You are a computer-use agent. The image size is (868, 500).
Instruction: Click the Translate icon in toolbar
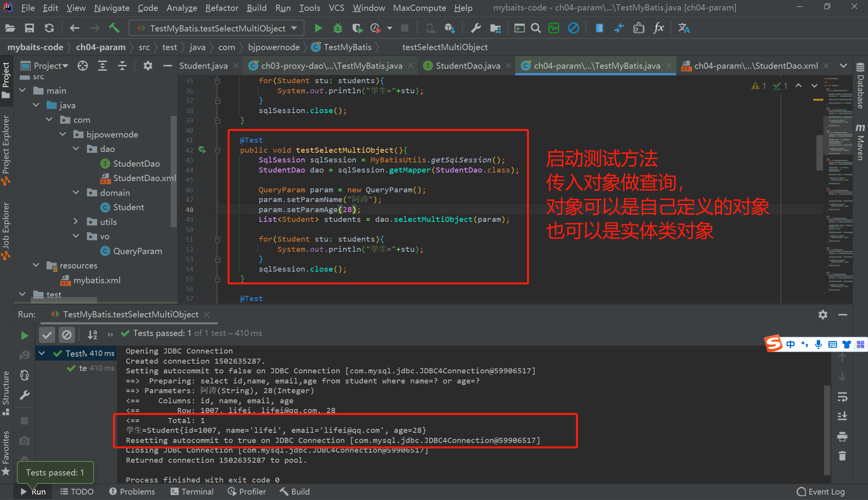point(684,28)
